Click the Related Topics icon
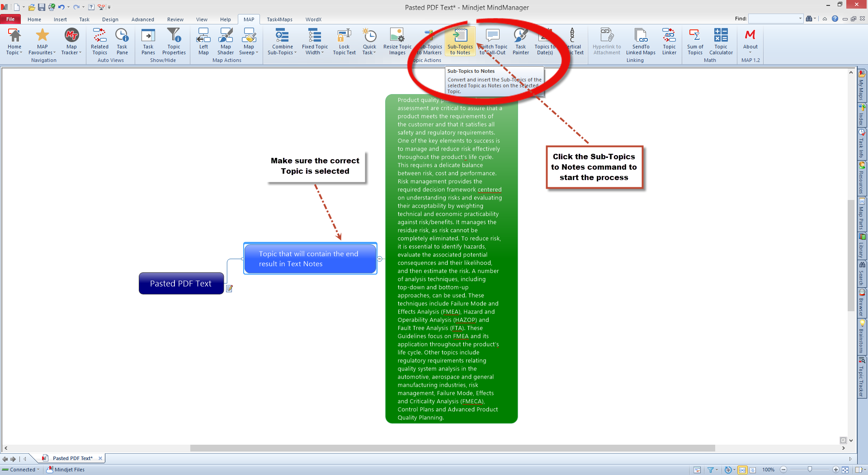Viewport: 868px width, 475px height. pos(99,41)
